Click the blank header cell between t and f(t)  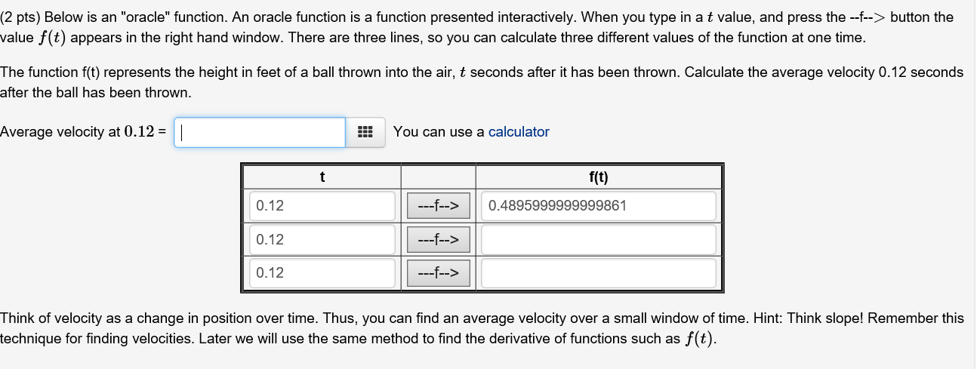pos(438,177)
